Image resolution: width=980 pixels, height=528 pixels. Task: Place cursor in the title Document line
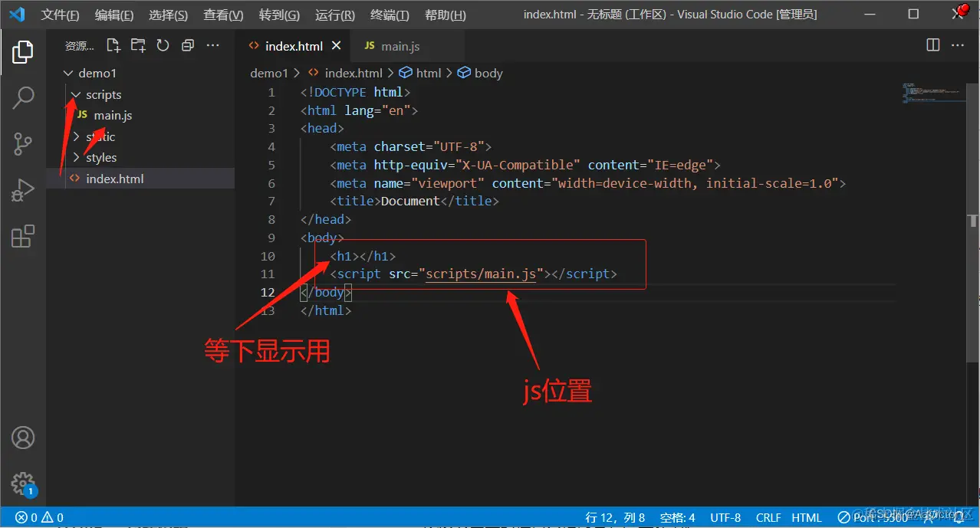click(414, 201)
